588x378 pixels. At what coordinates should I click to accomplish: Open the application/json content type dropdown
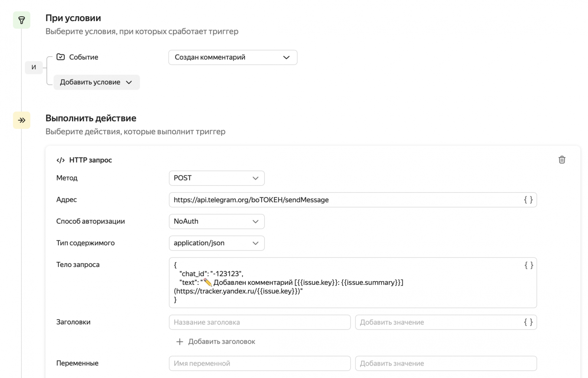coord(217,243)
